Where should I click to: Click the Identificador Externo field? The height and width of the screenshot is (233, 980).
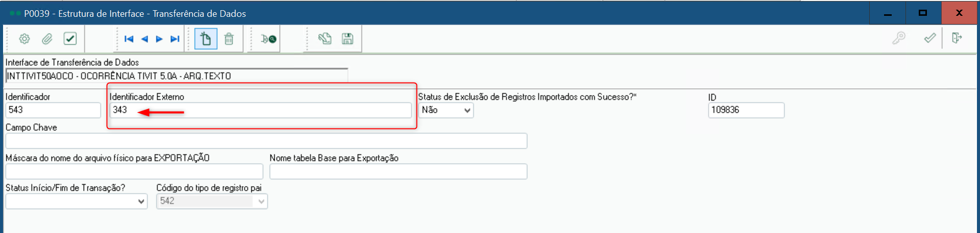point(260,110)
